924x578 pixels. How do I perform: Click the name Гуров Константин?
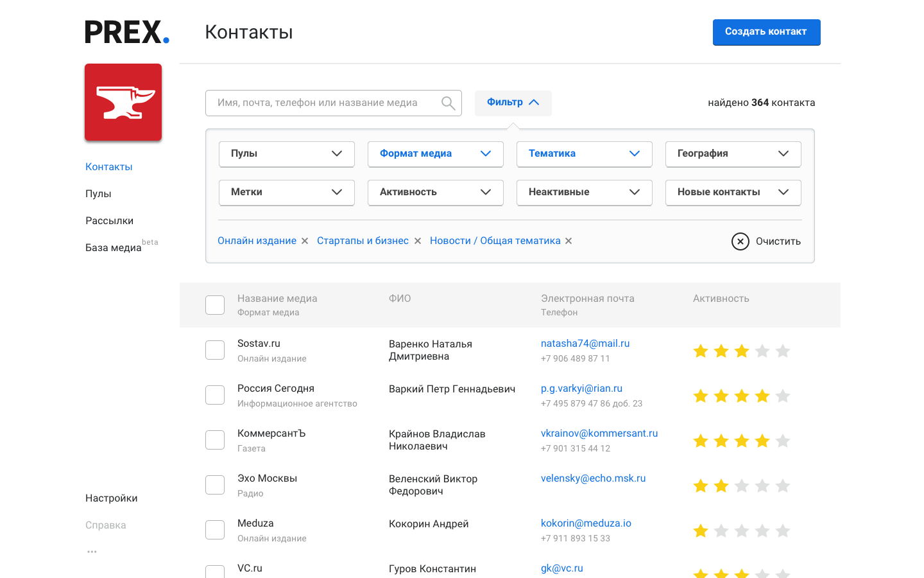click(432, 569)
